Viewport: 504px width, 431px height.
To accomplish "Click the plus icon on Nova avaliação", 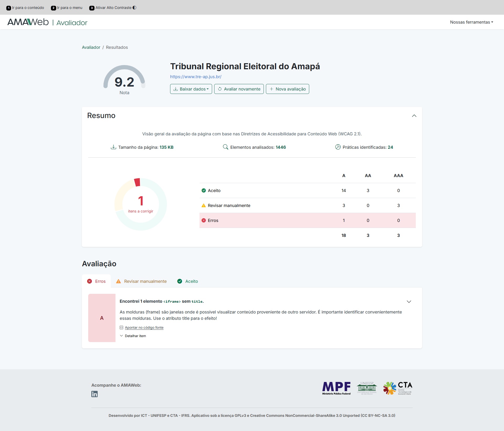I will click(x=271, y=89).
